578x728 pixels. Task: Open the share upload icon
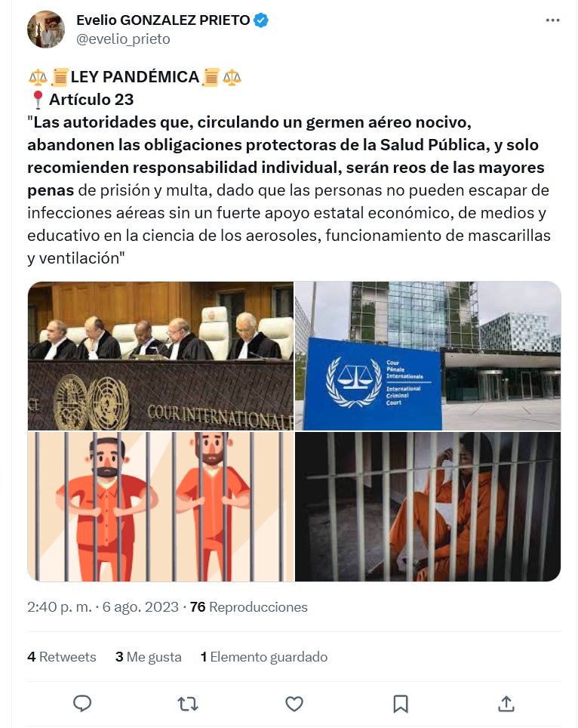tap(506, 704)
